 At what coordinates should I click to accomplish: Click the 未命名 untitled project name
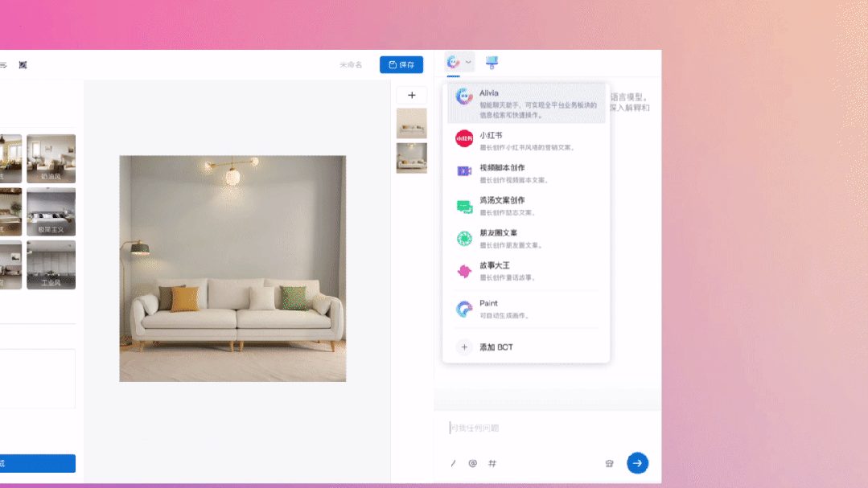coord(351,65)
